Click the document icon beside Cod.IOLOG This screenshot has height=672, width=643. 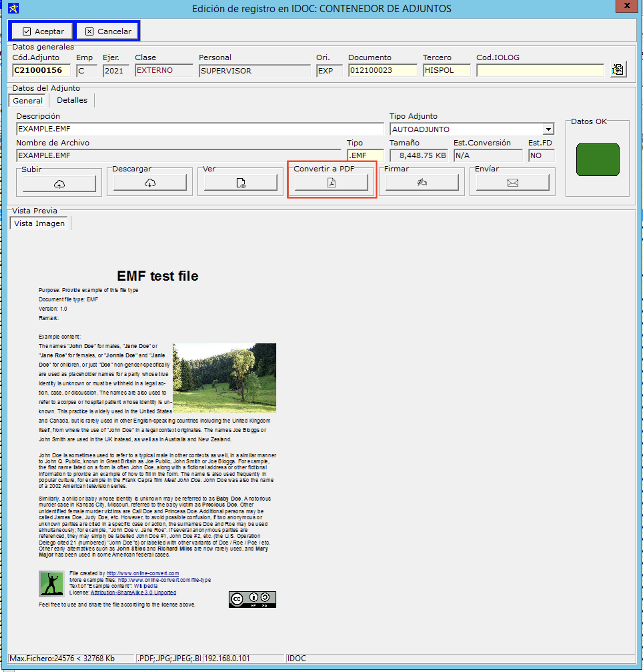(618, 70)
